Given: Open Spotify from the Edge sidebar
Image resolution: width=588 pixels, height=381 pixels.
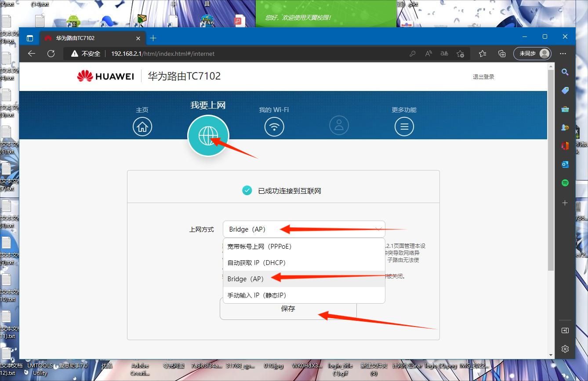Looking at the screenshot, I should 565,182.
